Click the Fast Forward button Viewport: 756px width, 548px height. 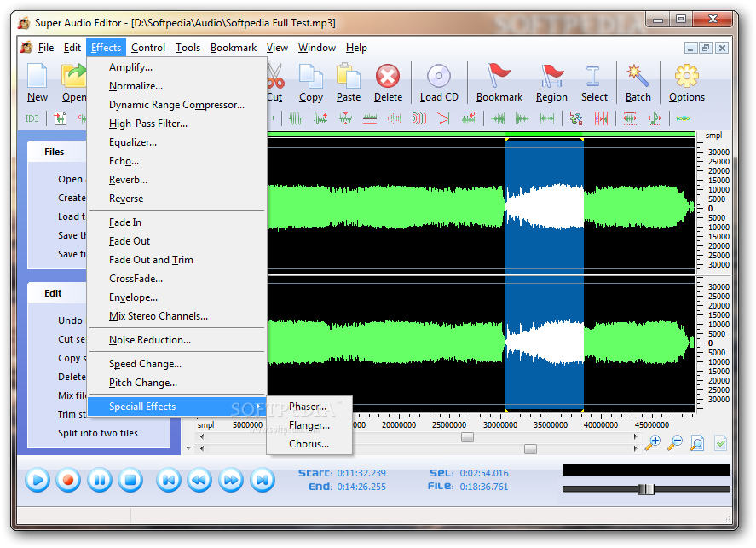tap(231, 480)
